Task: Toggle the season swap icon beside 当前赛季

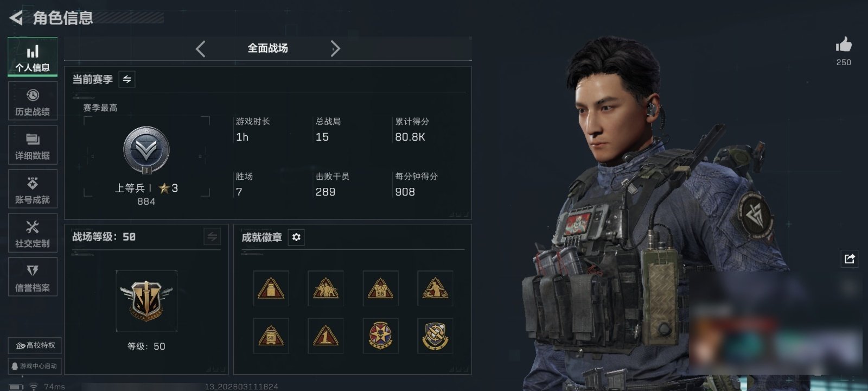Action: point(127,79)
